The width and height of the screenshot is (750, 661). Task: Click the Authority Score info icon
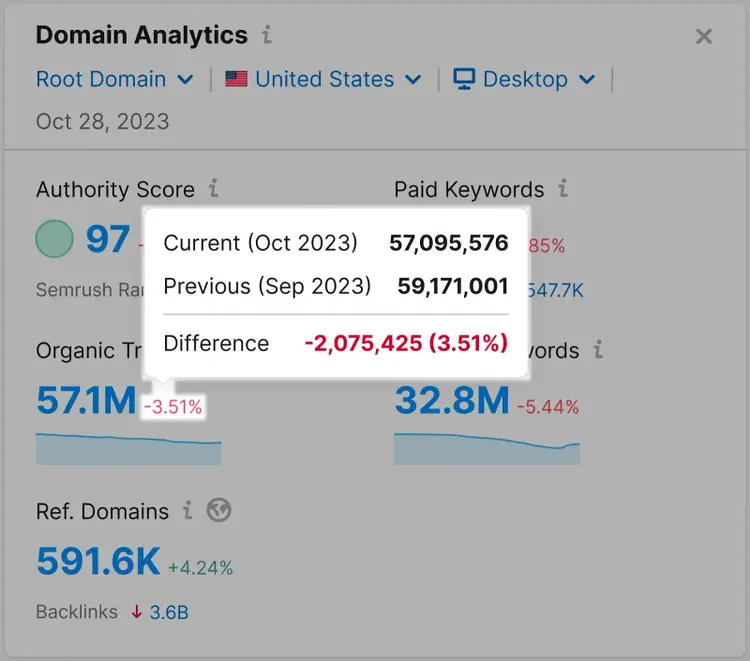tap(214, 188)
